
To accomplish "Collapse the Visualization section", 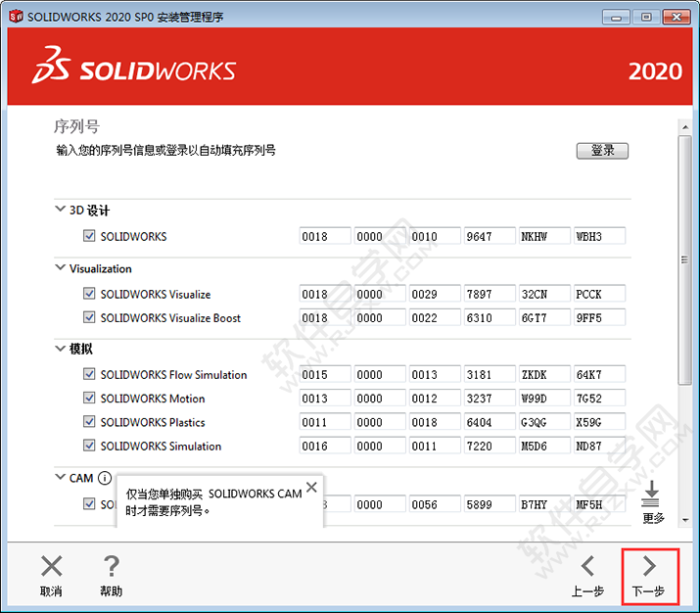I will tap(60, 268).
